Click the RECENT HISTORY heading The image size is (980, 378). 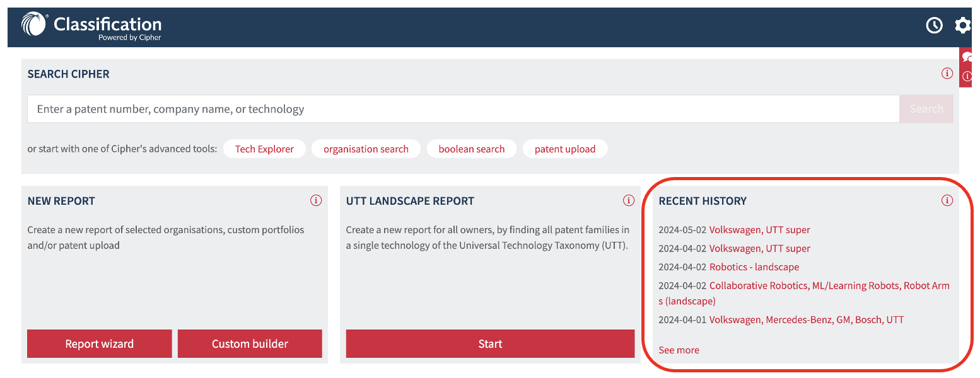(703, 201)
